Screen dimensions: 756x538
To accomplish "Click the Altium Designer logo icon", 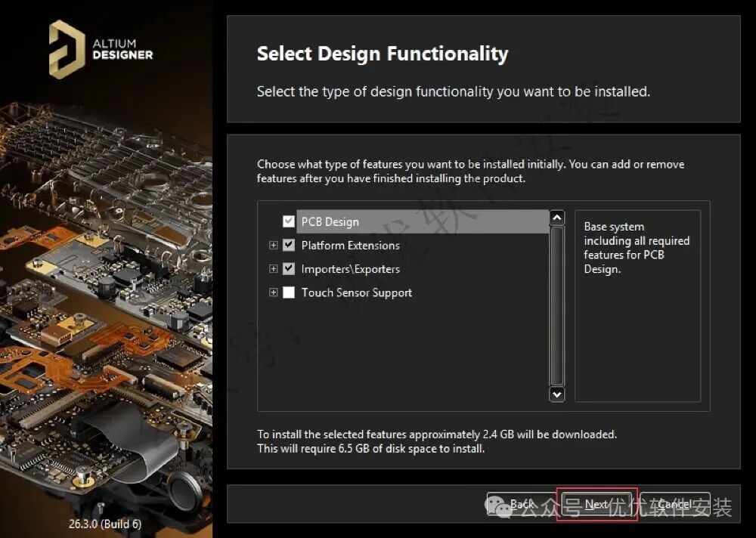I will tap(67, 49).
